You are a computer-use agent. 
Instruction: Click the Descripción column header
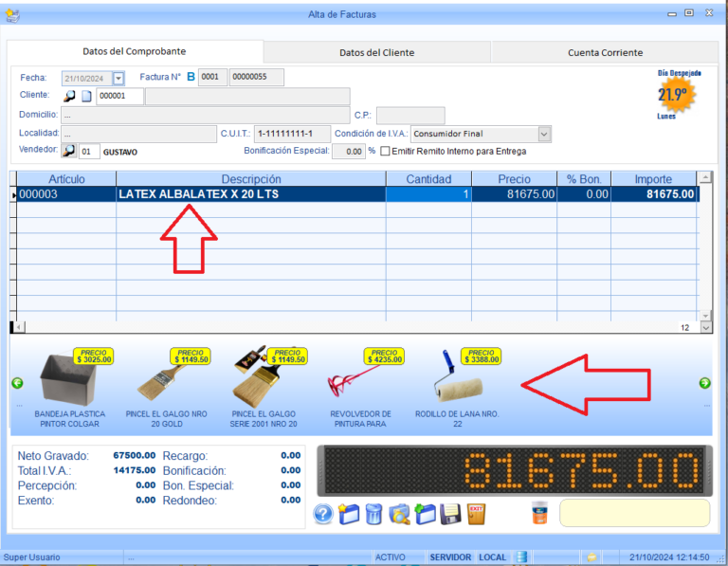coord(251,179)
